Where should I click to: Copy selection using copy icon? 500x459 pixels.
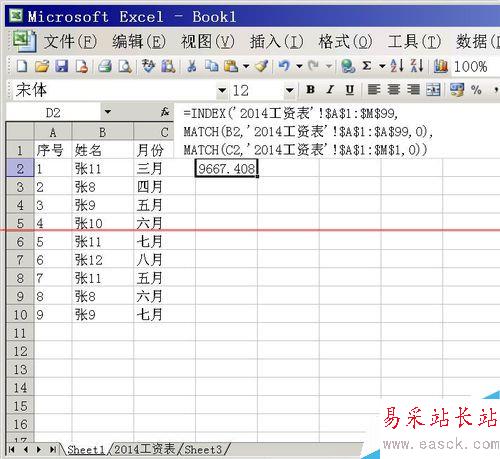[212, 66]
